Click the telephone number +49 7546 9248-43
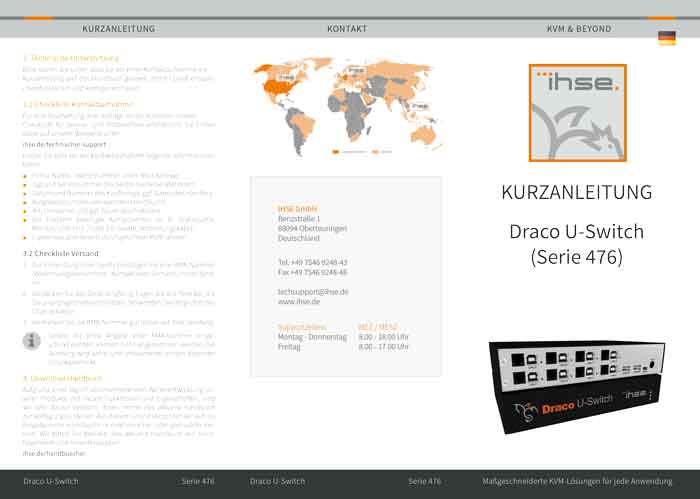Image resolution: width=700 pixels, height=499 pixels. [x=312, y=262]
